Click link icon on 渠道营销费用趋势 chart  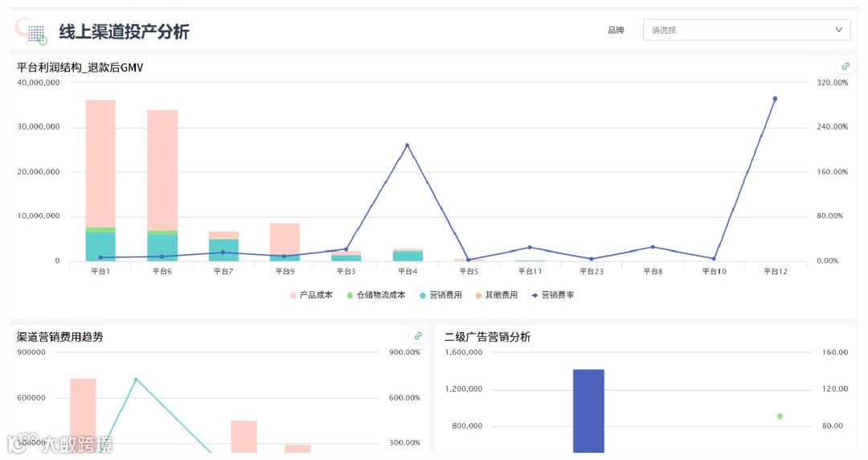point(418,336)
